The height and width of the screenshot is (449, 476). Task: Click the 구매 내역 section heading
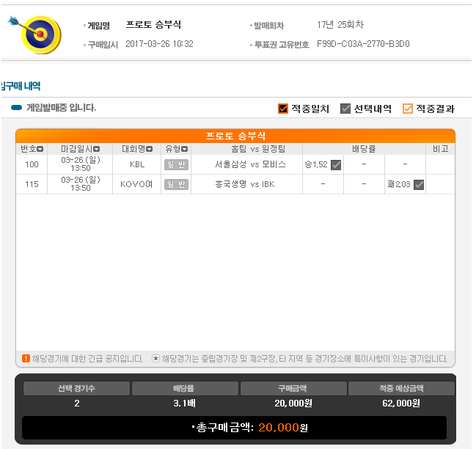21,87
